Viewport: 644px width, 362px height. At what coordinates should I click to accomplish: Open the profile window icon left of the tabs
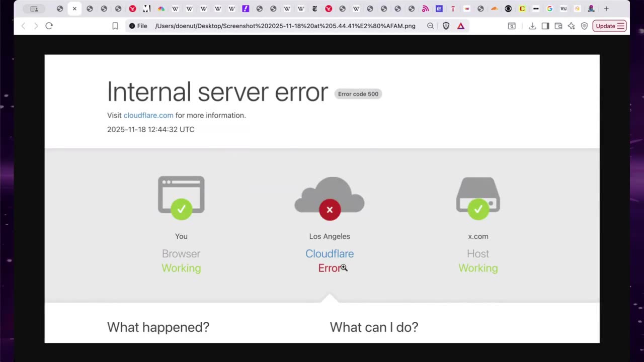[x=34, y=9]
